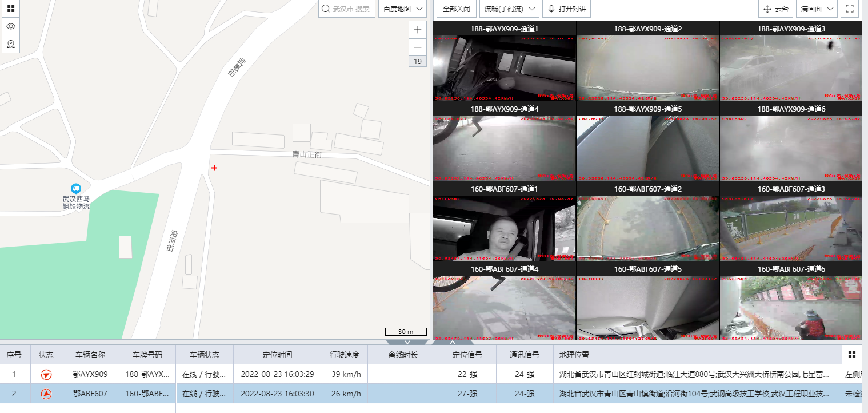Click the fullscreen icon in video toolbar
Screen dimensions: 868x413
click(x=849, y=9)
